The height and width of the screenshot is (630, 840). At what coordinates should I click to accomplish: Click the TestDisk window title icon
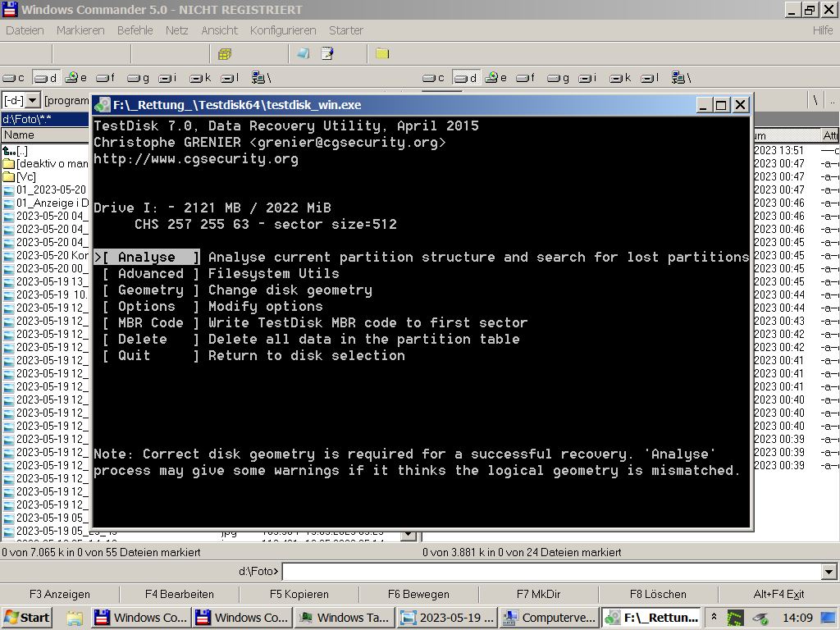[103, 105]
